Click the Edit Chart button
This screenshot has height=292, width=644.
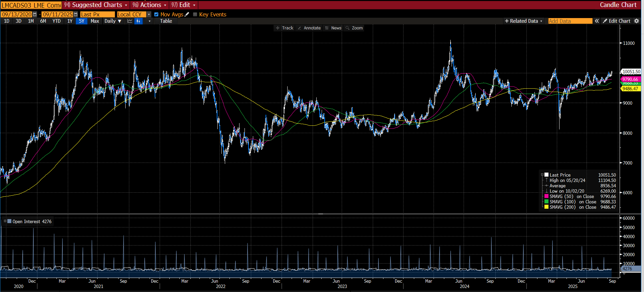[617, 21]
